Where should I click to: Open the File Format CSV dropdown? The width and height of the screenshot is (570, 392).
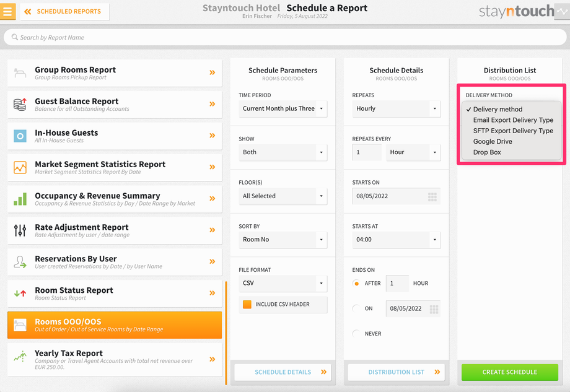pos(283,284)
